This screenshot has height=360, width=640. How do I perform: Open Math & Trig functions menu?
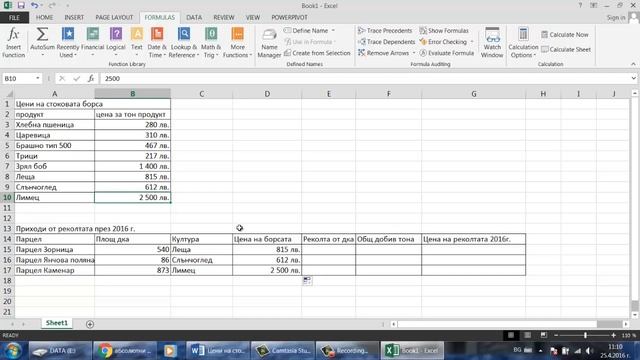[x=211, y=42]
